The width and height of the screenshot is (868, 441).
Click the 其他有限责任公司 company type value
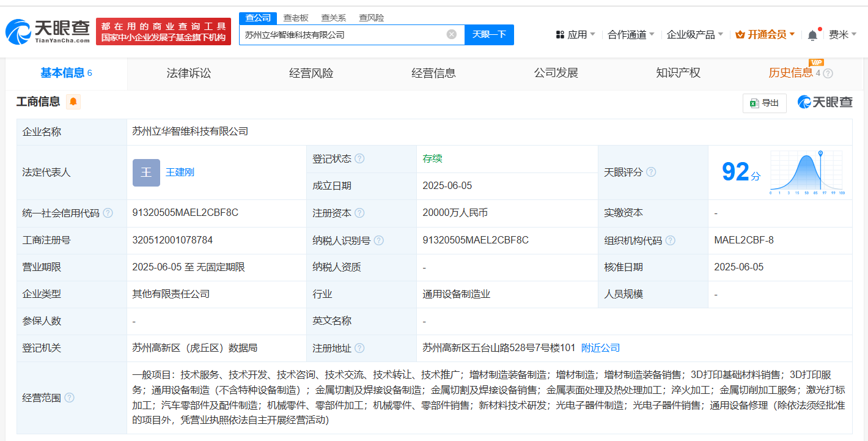(171, 294)
